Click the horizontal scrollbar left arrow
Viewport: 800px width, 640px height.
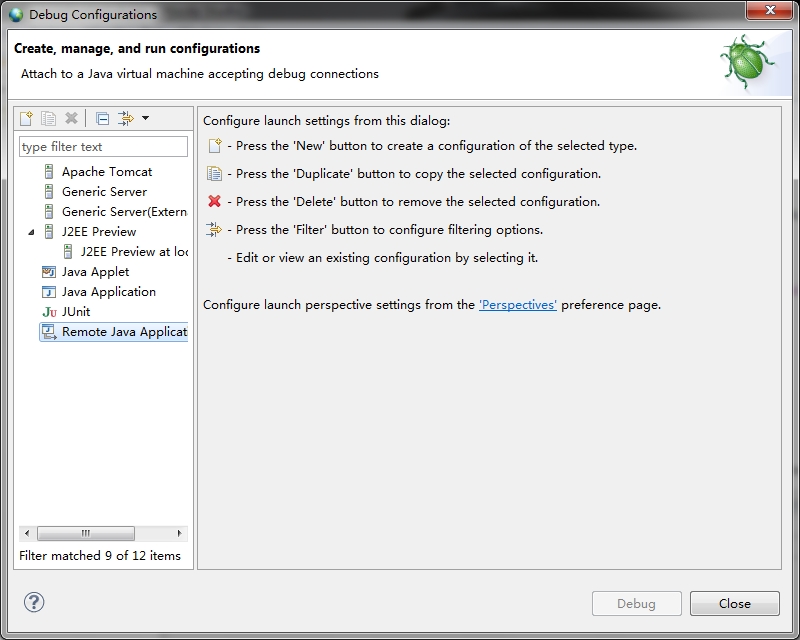(27, 533)
